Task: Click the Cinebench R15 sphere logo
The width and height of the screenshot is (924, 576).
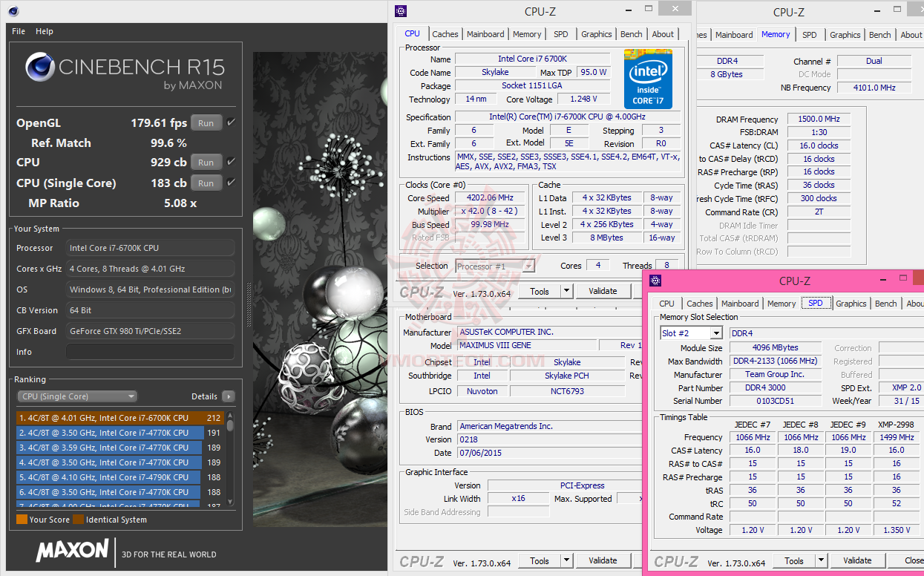Action: [x=40, y=68]
